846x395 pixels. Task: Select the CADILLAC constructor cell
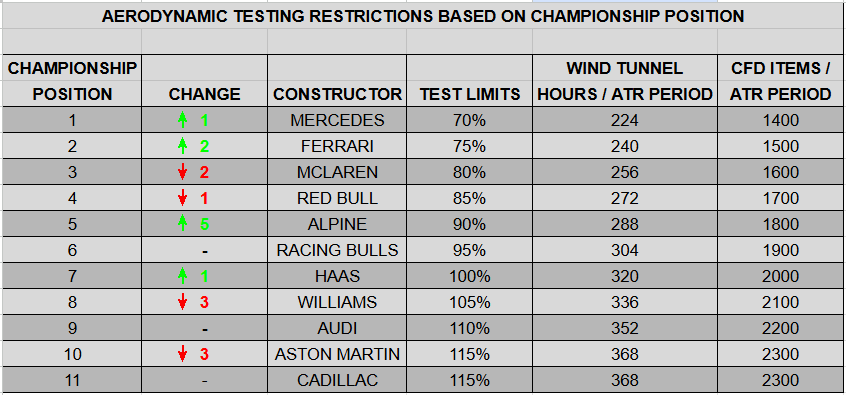[x=337, y=380]
